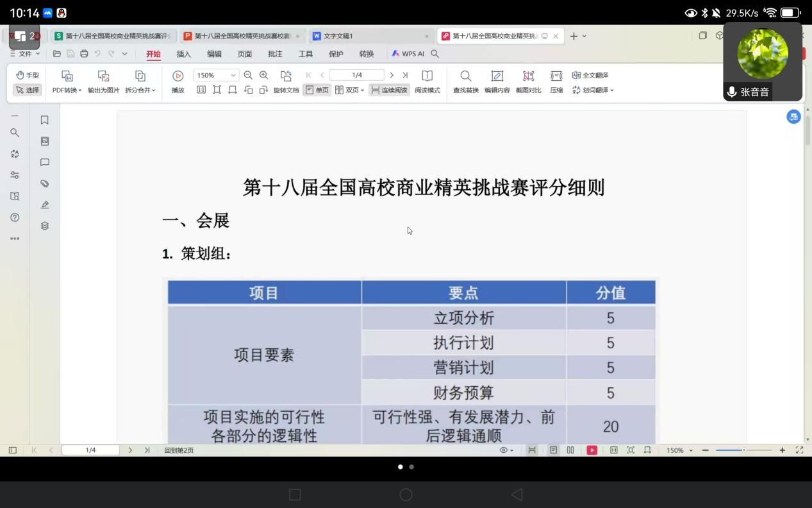The height and width of the screenshot is (508, 812).
Task: Open the Screenshot Compare (截图对比) tool
Action: pyautogui.click(x=528, y=76)
